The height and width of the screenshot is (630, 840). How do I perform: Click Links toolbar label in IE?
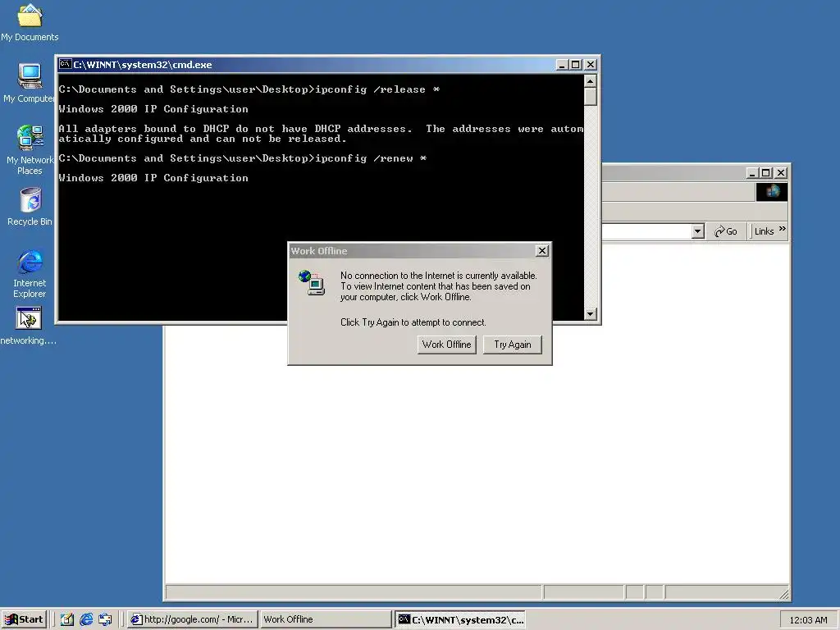click(x=765, y=231)
